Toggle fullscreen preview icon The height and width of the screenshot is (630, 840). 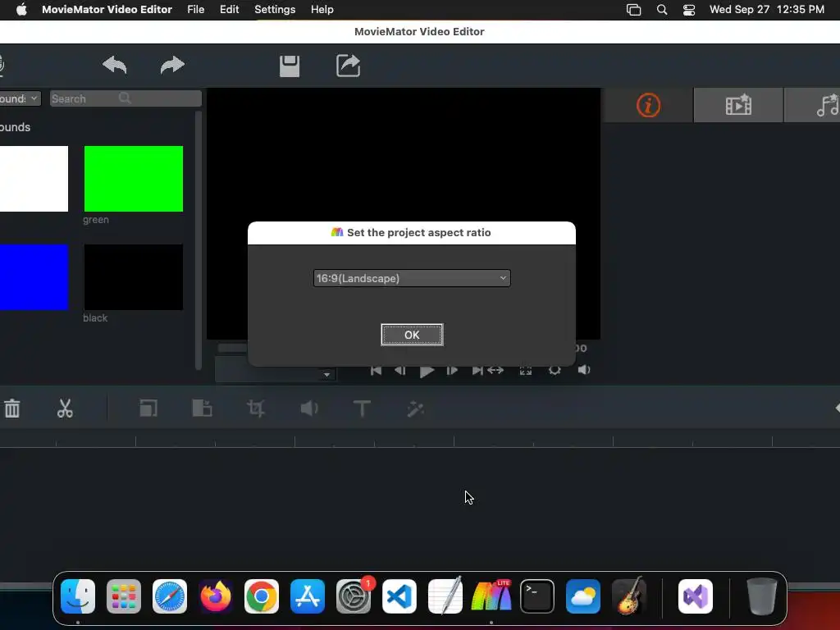[x=526, y=370]
